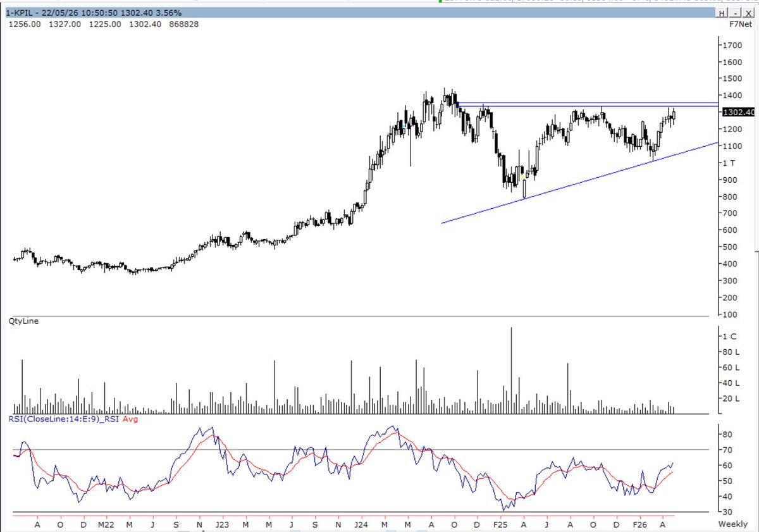Click the F26 date axis label
Image resolution: width=759 pixels, height=532 pixels.
point(639,525)
